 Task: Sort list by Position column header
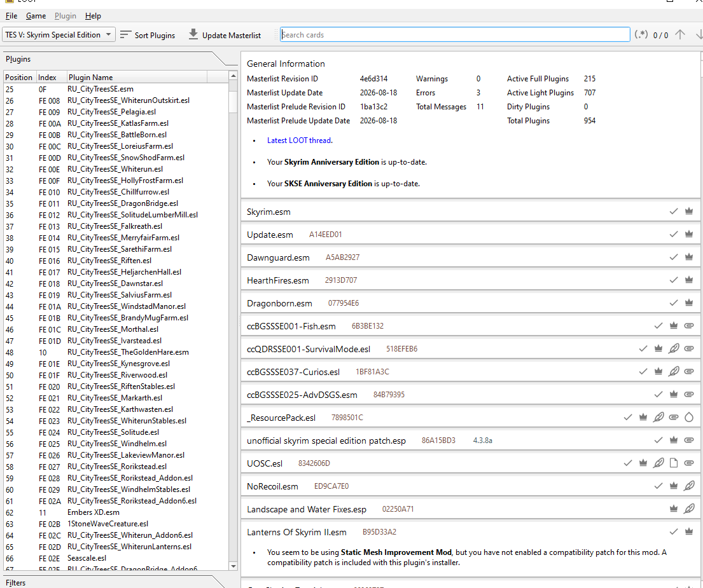[19, 77]
